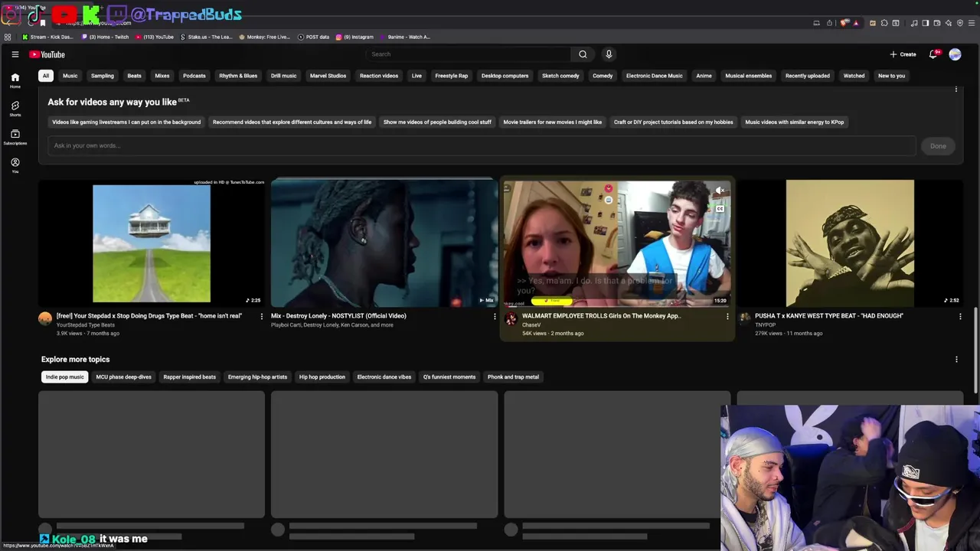Select the Recently uploaded filter chip

coord(807,76)
